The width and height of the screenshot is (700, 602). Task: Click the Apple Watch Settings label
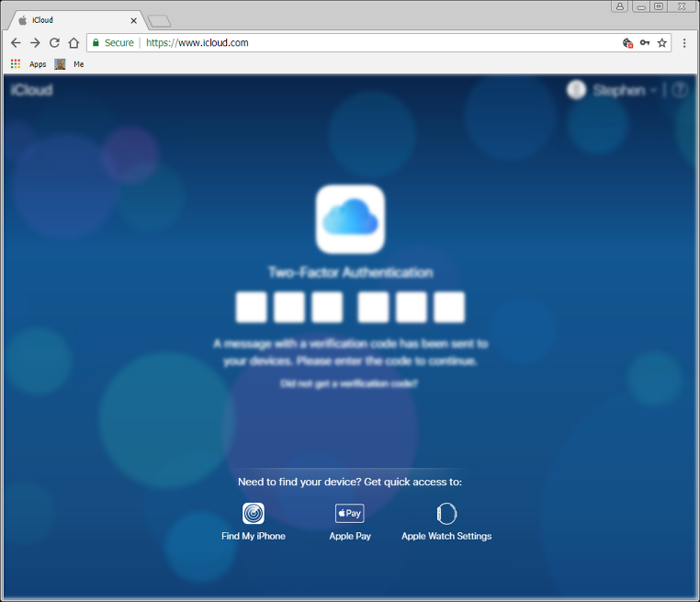[446, 537]
